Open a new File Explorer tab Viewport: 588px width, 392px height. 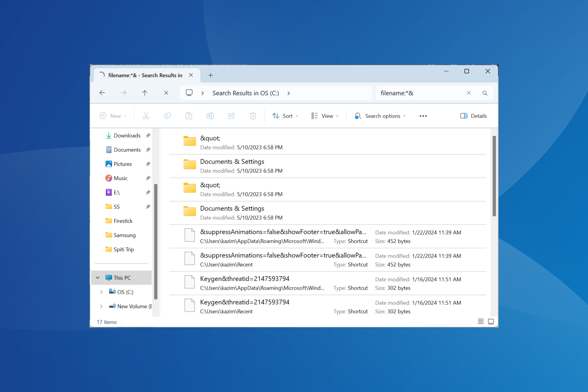(210, 75)
